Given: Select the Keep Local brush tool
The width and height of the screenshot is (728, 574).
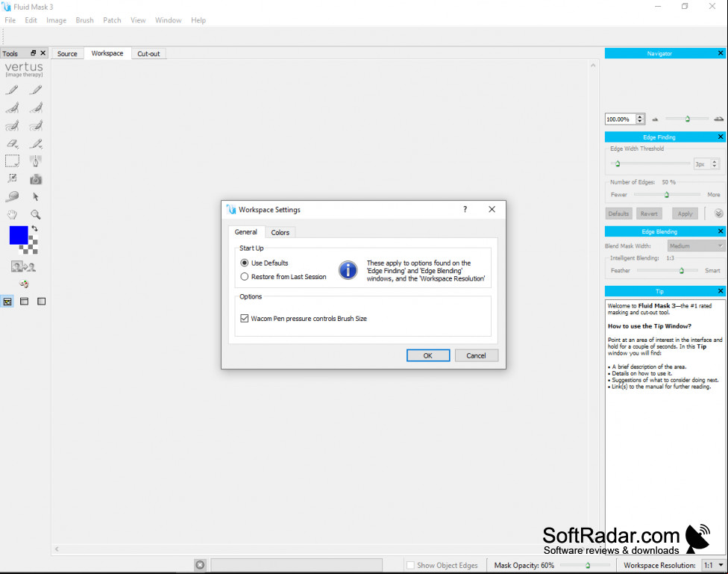Looking at the screenshot, I should [13, 107].
